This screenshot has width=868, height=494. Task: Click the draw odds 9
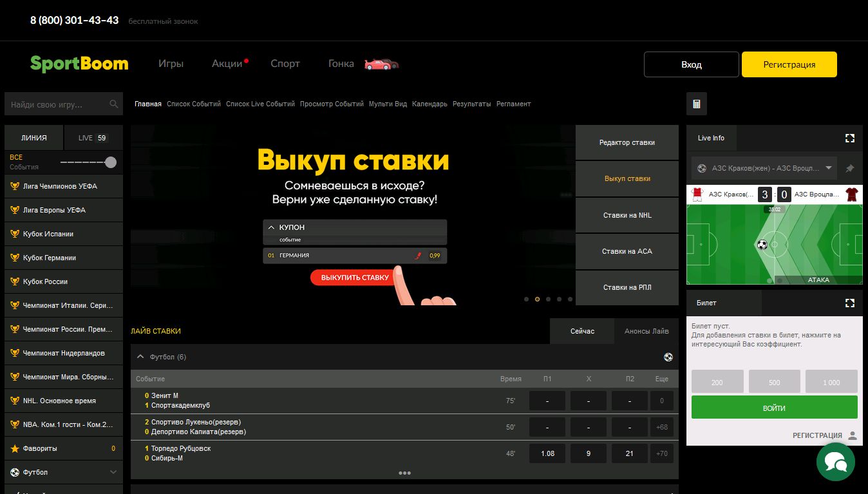(589, 453)
